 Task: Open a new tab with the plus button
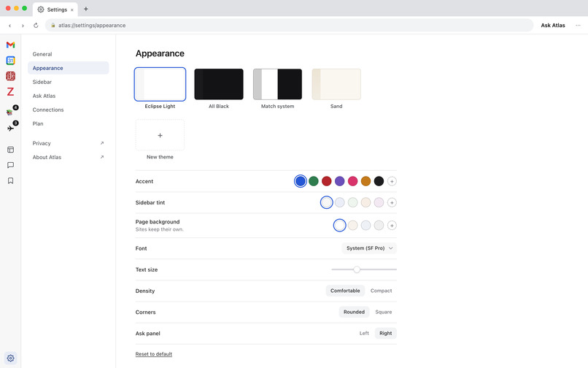coord(86,9)
